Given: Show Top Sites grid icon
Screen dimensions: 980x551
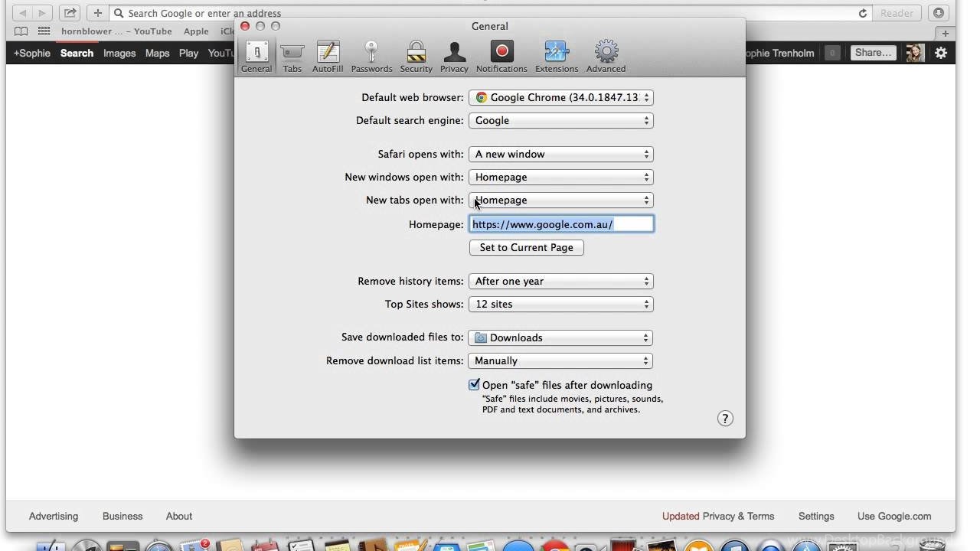Looking at the screenshot, I should 44,31.
